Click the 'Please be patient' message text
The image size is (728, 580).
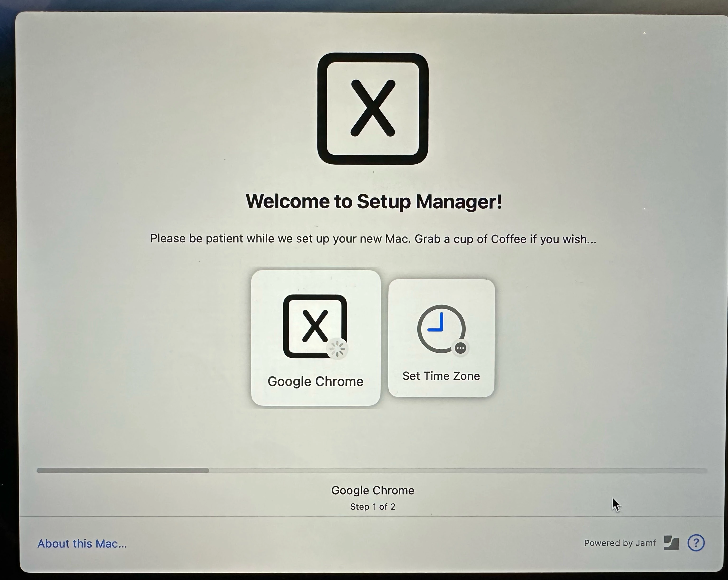[x=373, y=239]
